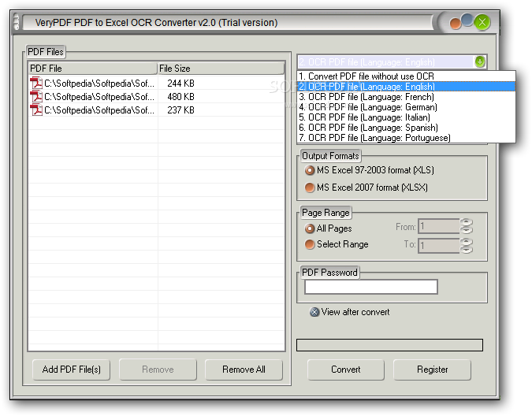This screenshot has height=416, width=532.
Task: Select MS Excel 2007 format (XLSX) radio
Action: (x=310, y=188)
